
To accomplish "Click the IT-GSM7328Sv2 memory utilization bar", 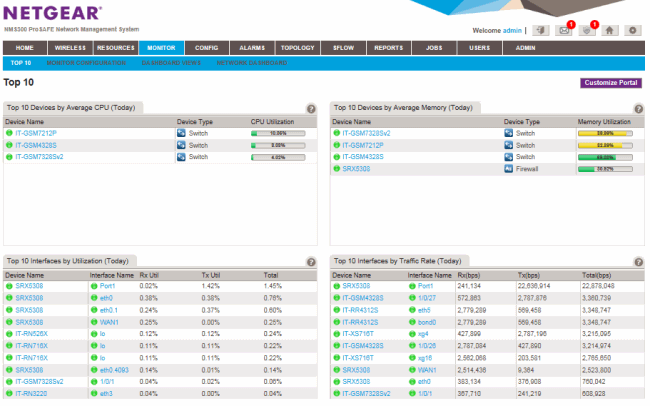I will click(605, 132).
